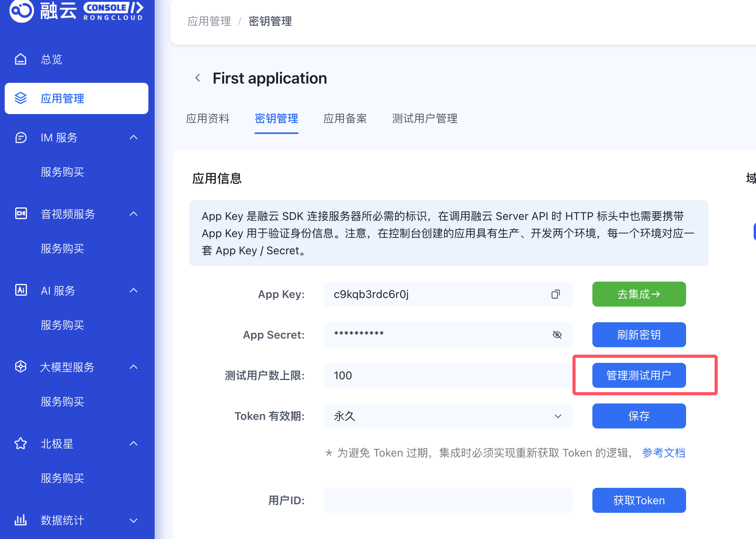Open 服务购买 under AI 服务
Viewport: 756px width, 539px height.
coord(62,325)
